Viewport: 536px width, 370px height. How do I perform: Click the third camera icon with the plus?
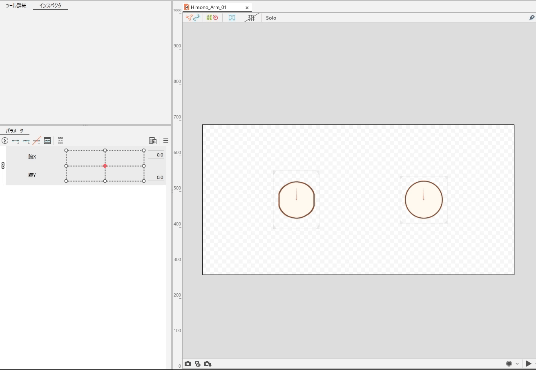coord(207,364)
